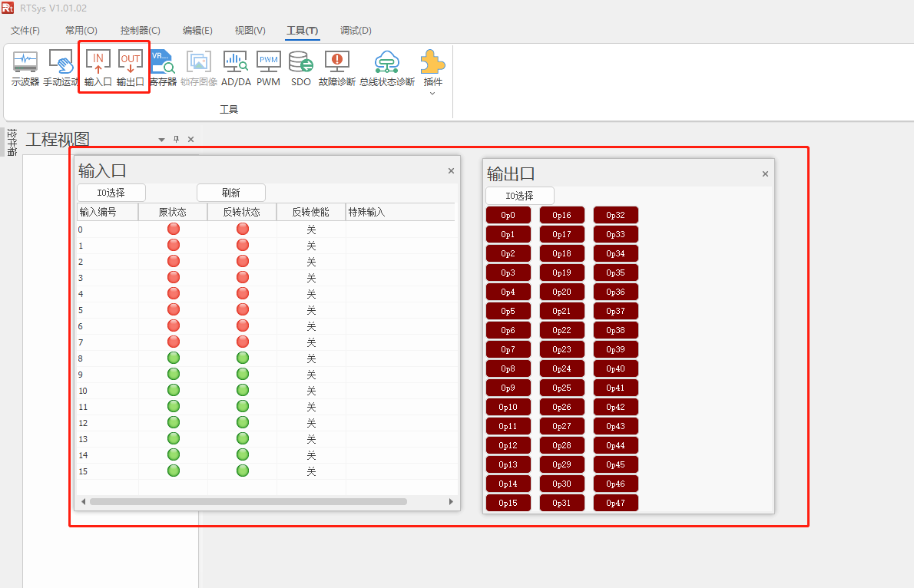914x588 pixels.
Task: Open the AD/DA tool
Action: tap(236, 68)
